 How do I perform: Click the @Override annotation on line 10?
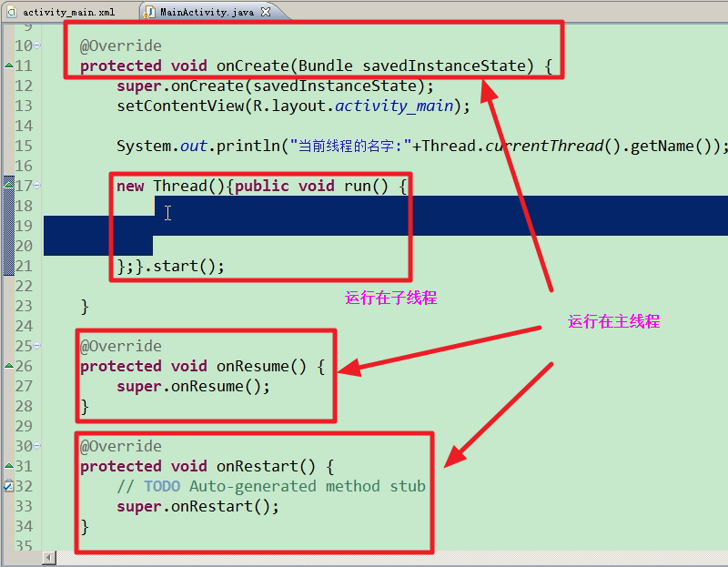(121, 46)
